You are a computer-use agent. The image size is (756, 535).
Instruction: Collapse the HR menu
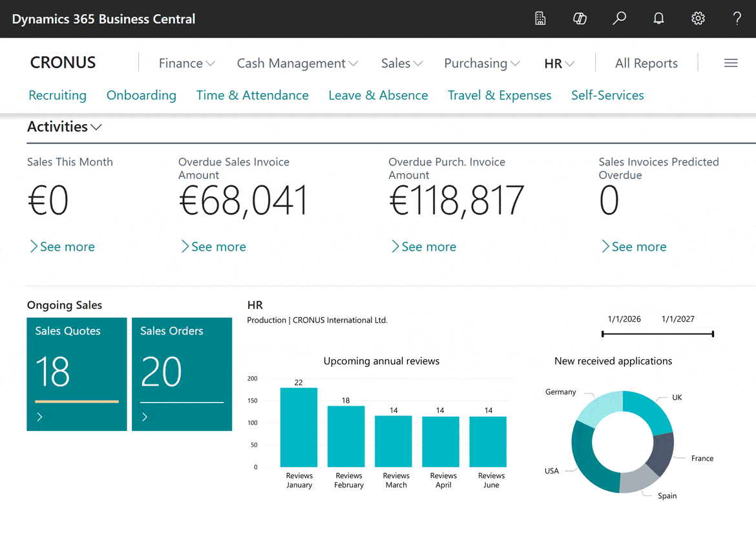click(x=560, y=63)
